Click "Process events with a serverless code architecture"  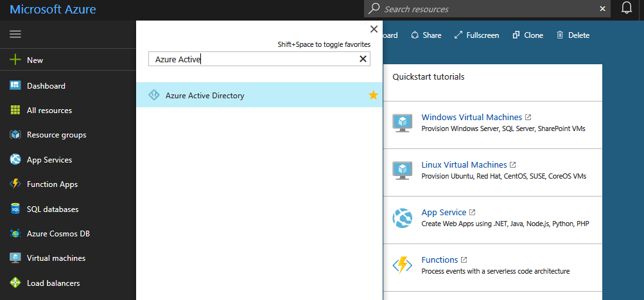coord(495,271)
